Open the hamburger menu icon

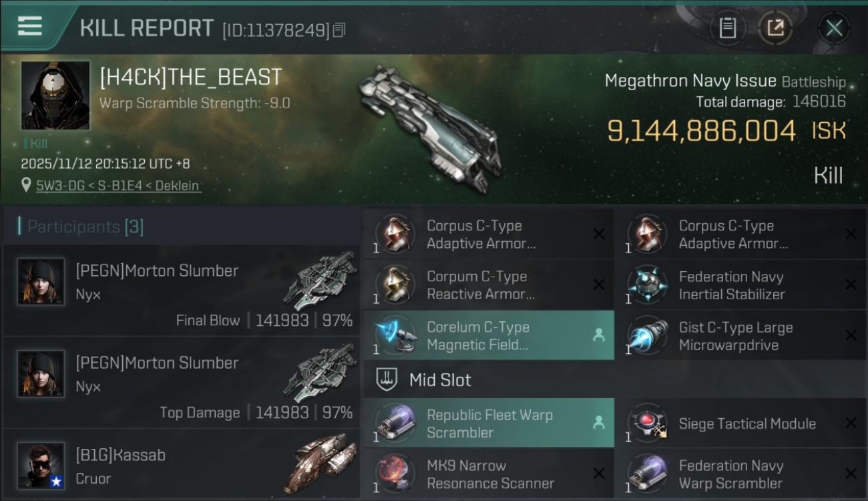coord(30,27)
